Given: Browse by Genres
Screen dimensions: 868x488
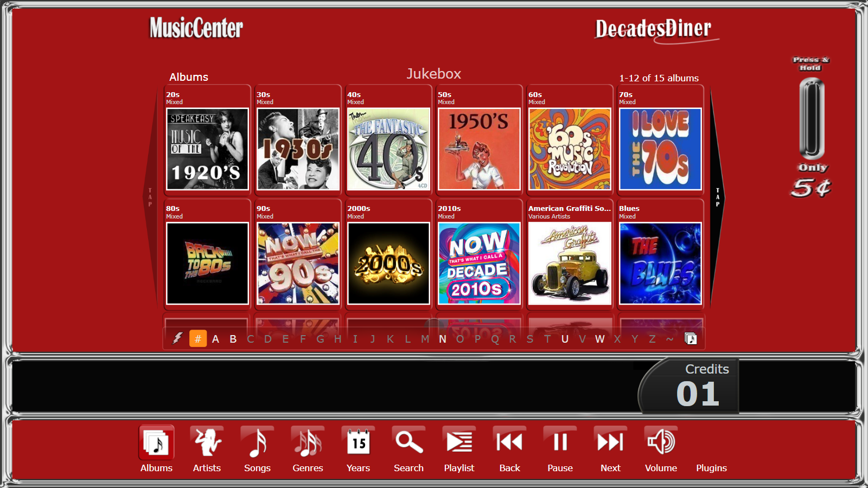Looking at the screenshot, I should [308, 442].
